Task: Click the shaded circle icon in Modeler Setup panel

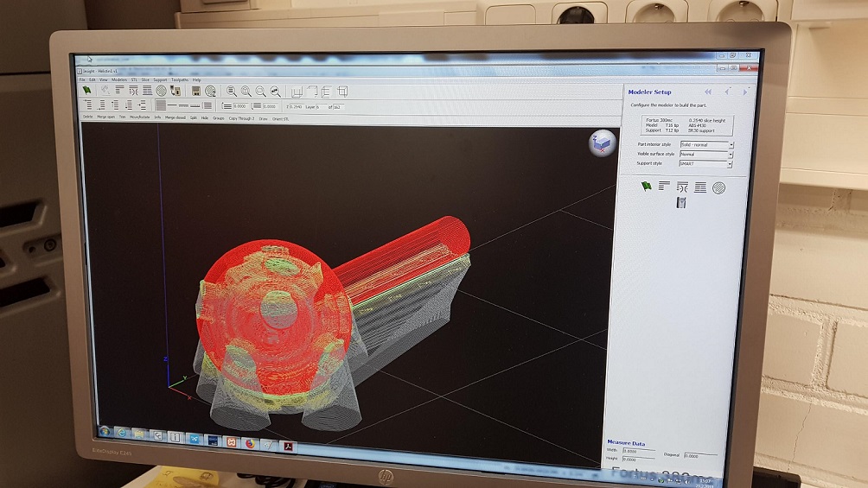Action: click(718, 188)
